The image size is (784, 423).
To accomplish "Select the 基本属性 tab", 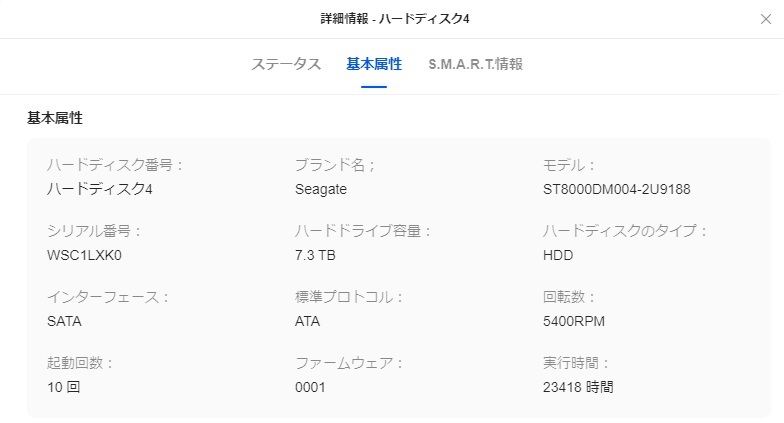I will (374, 64).
